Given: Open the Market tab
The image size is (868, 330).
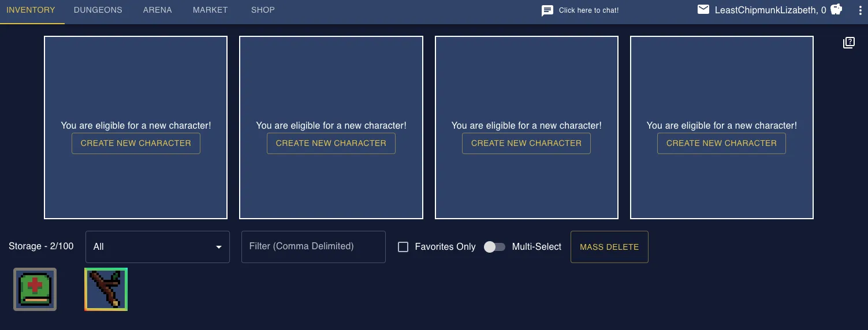Looking at the screenshot, I should [x=210, y=10].
